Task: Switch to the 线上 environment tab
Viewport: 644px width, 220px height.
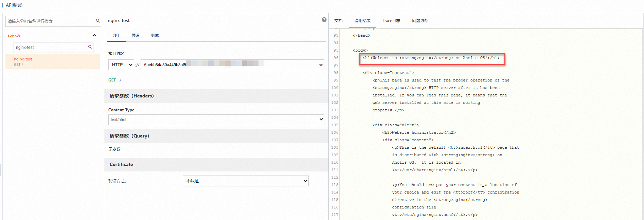Action: 117,36
